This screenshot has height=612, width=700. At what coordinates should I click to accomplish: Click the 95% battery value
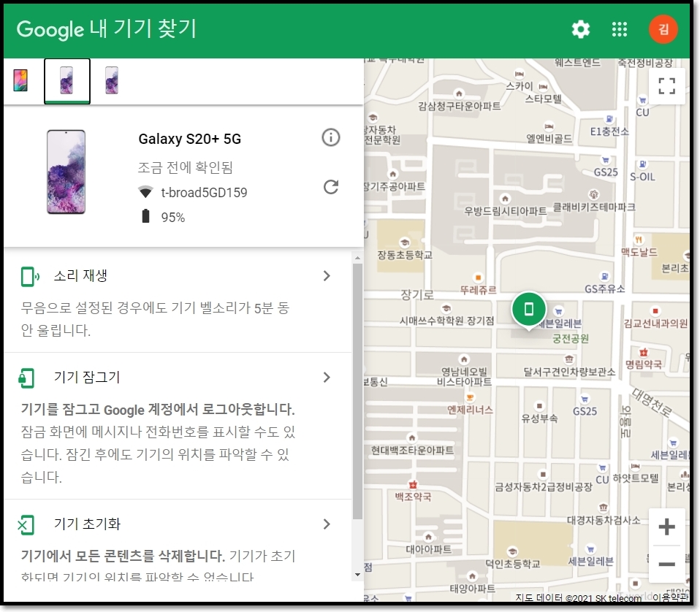click(172, 217)
